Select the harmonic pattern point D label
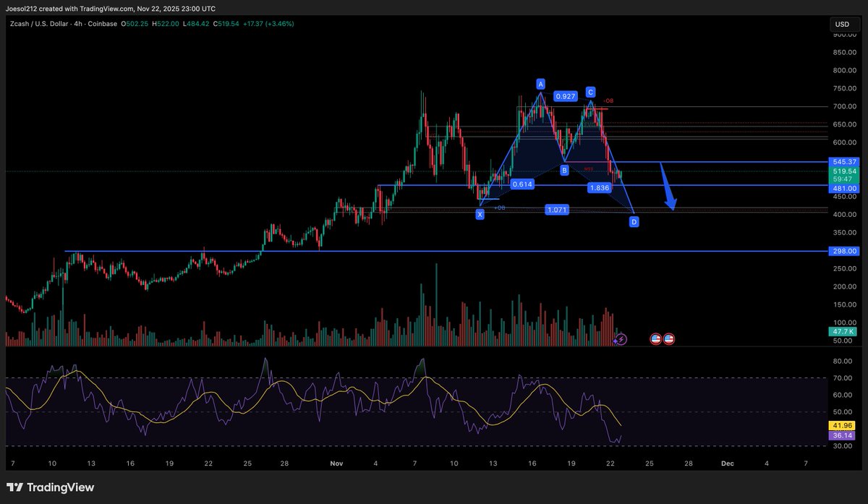The height and width of the screenshot is (504, 868). pos(633,222)
